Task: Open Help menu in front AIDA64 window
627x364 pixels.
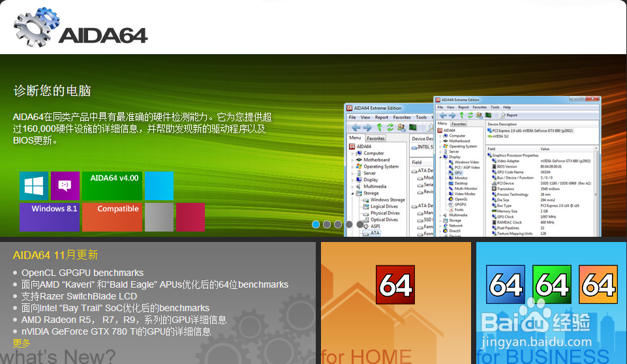Action: [x=507, y=107]
